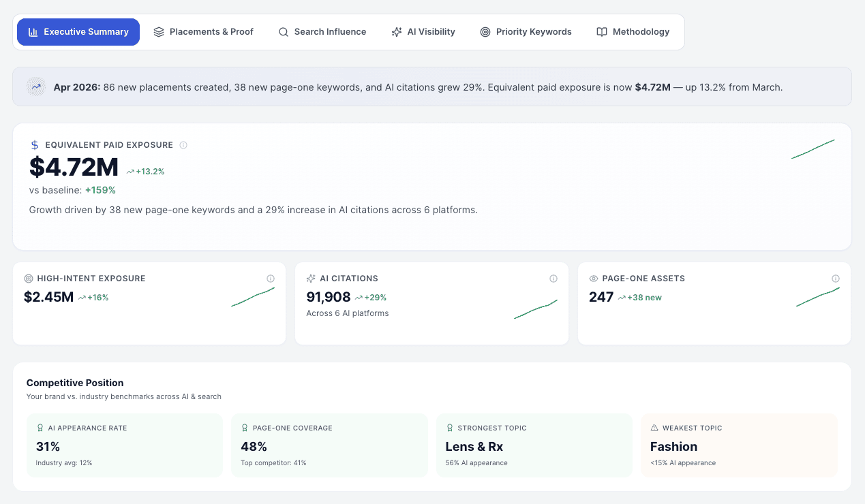865x504 pixels.
Task: Click the +159% baseline figure
Action: [100, 190]
